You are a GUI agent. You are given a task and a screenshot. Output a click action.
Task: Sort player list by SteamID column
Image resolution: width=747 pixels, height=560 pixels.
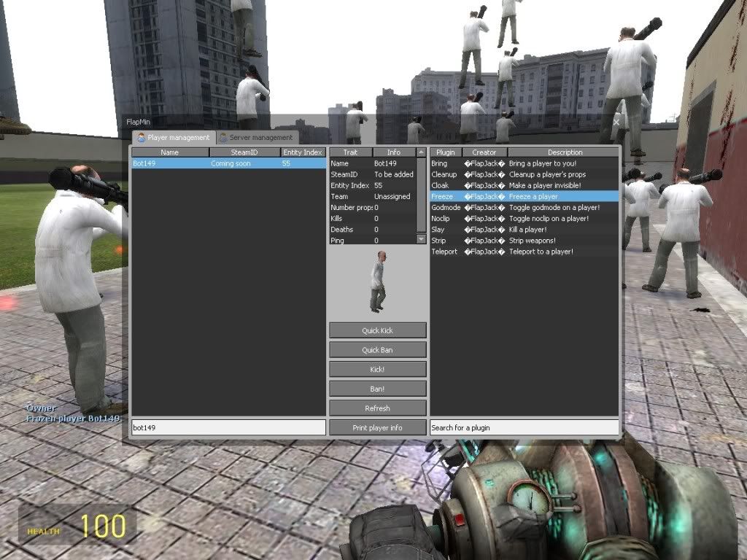[x=245, y=152]
